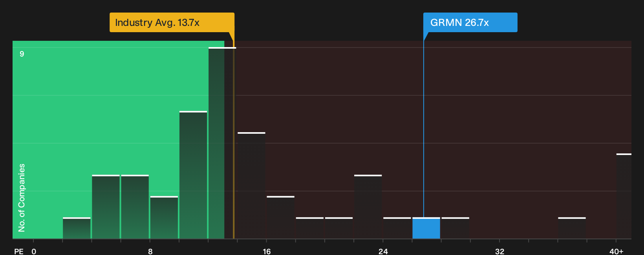Select the Industry Avg. 13.7x label
This screenshot has height=255, width=644.
pos(172,22)
